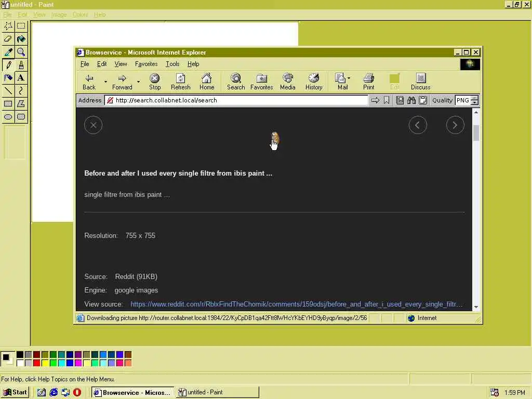Click the Stop button in Internet Explorer
532x399 pixels.
pyautogui.click(x=155, y=82)
